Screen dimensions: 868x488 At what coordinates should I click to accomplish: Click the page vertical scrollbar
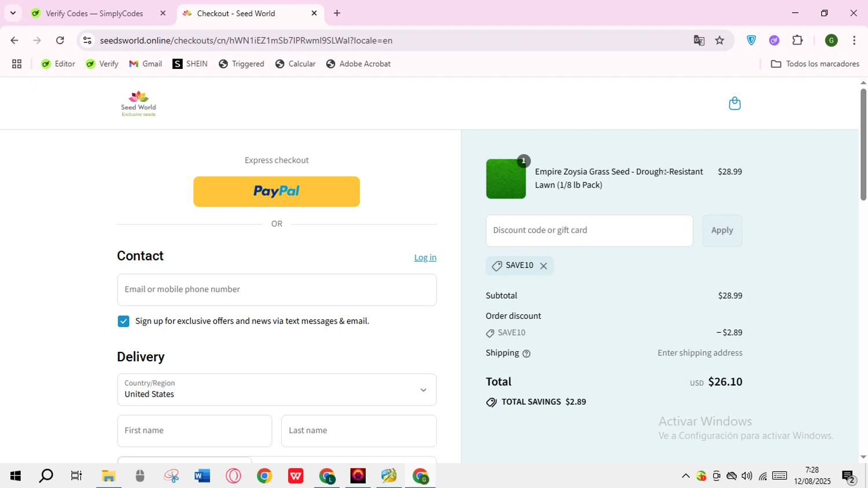863,145
